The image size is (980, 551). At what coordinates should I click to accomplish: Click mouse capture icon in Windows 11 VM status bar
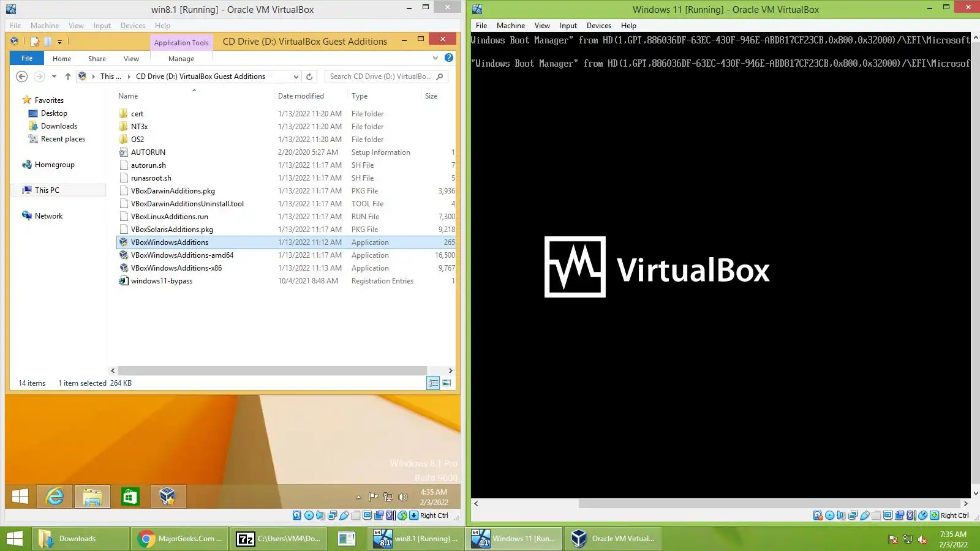point(923,515)
